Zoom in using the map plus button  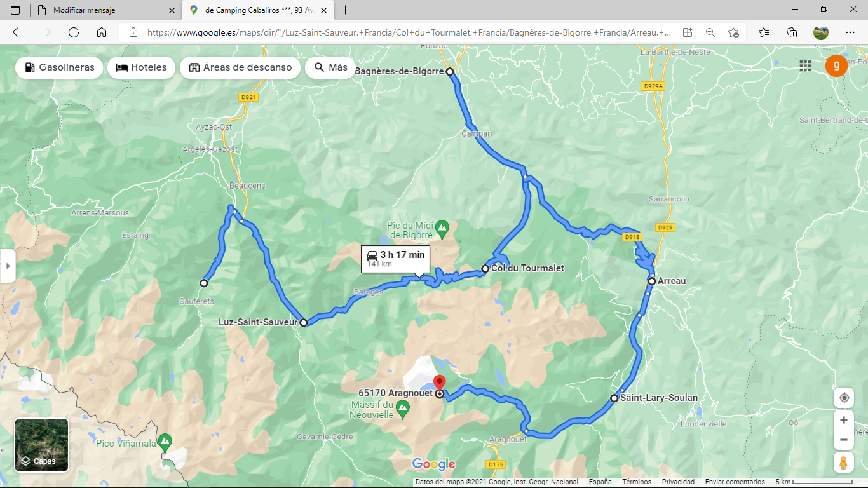(844, 420)
